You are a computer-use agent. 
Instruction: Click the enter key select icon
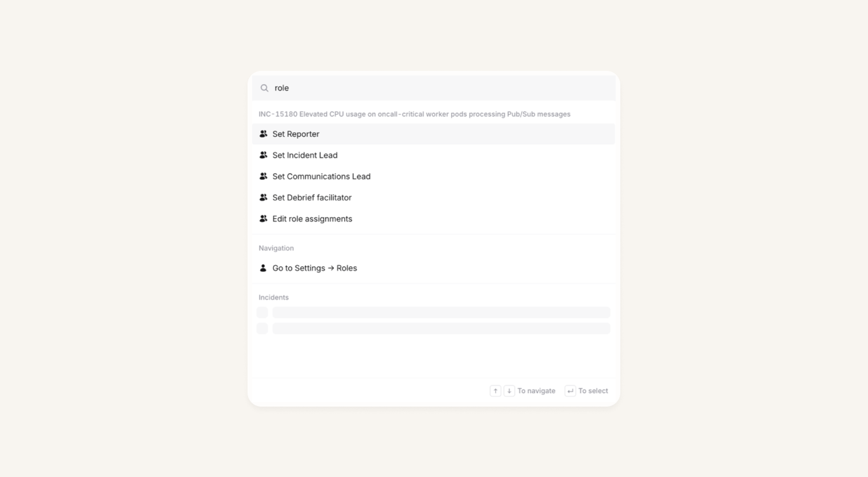(x=570, y=391)
